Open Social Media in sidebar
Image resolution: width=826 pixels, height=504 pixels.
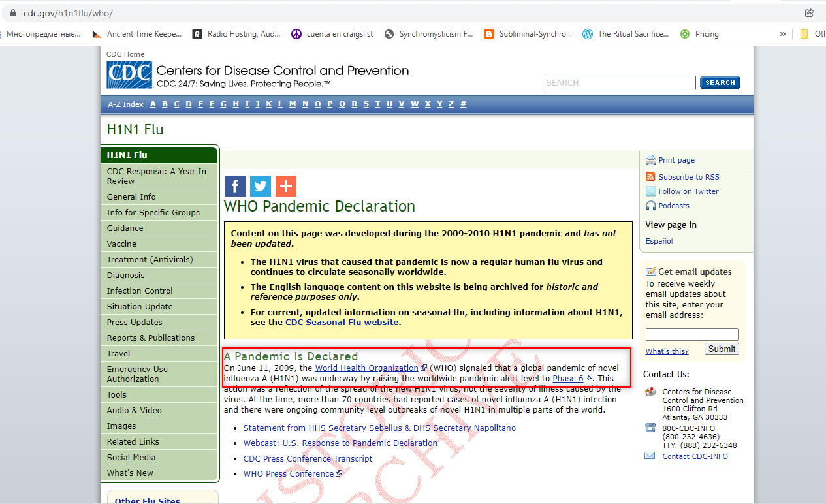(x=159, y=458)
